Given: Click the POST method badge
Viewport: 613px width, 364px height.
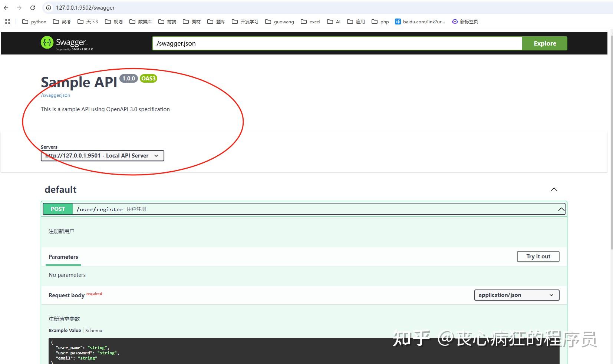Looking at the screenshot, I should point(58,209).
